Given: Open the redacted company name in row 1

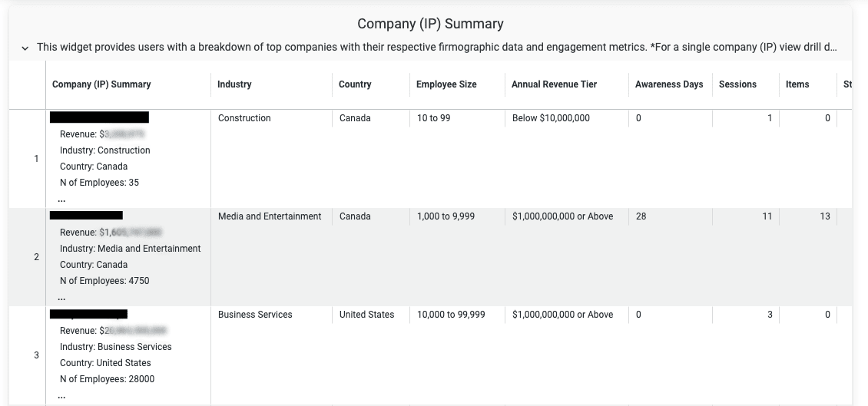Looking at the screenshot, I should click(x=99, y=117).
